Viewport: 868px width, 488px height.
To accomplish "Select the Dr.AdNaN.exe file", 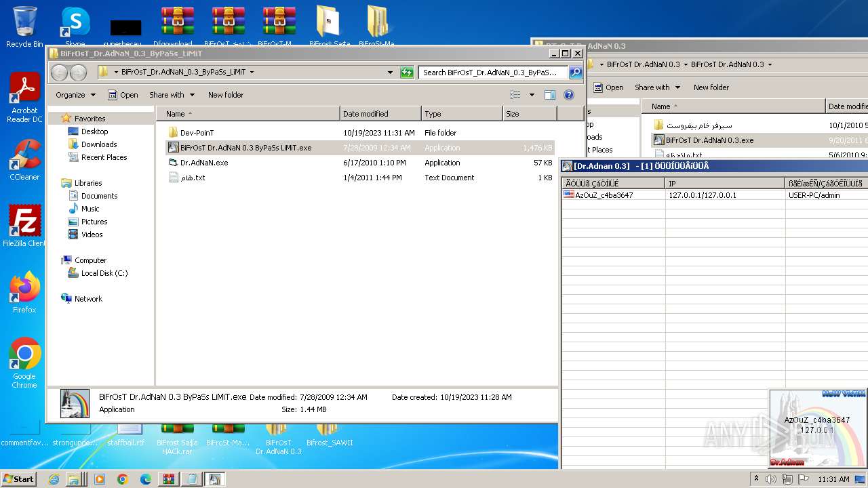I will tap(360, 163).
